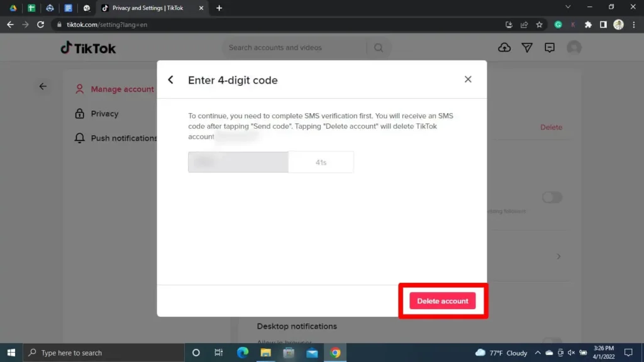Image resolution: width=644 pixels, height=362 pixels.
Task: Go back with the dialog's back chevron
Action: click(x=171, y=80)
